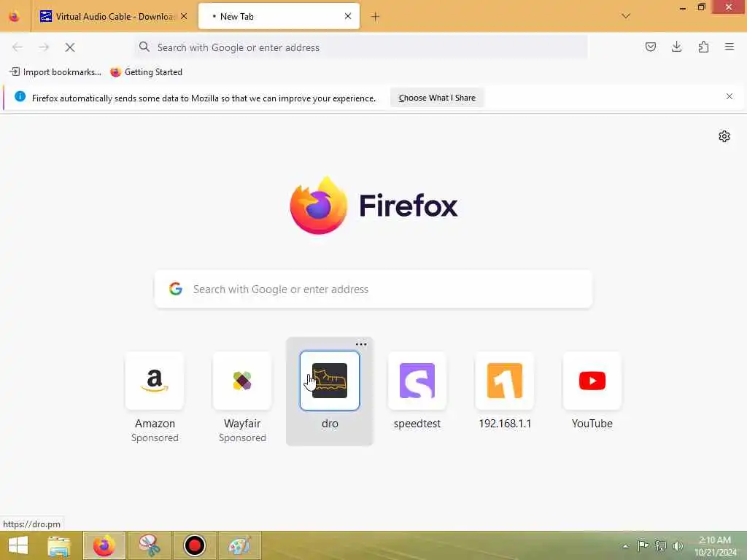Close the New Tab tab

(348, 16)
